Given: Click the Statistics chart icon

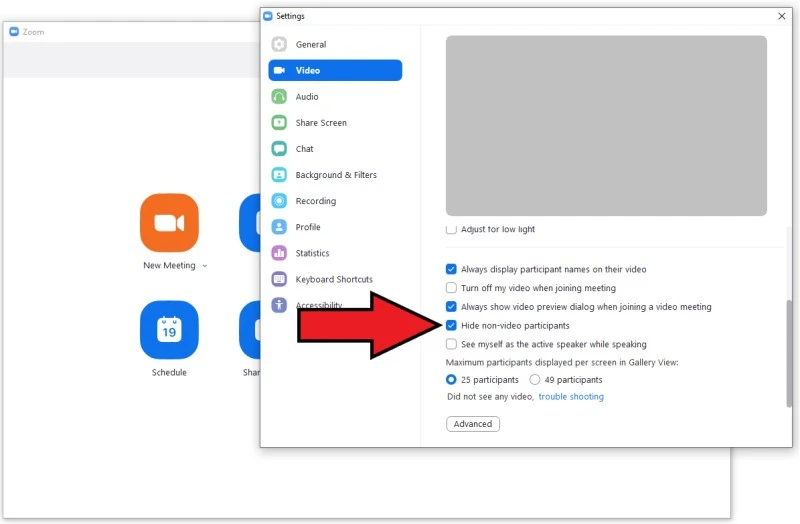Looking at the screenshot, I should click(x=279, y=253).
